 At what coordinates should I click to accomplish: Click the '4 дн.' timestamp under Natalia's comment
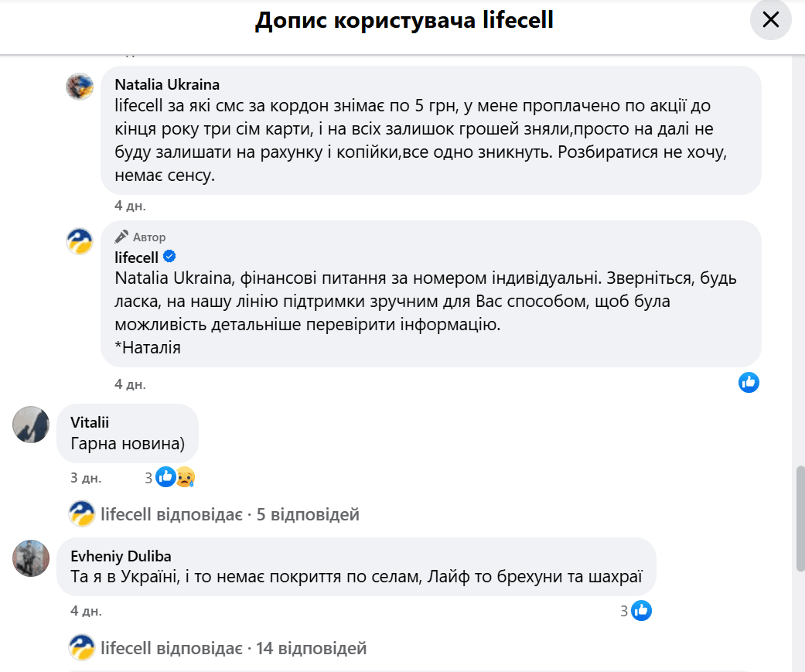click(x=130, y=206)
